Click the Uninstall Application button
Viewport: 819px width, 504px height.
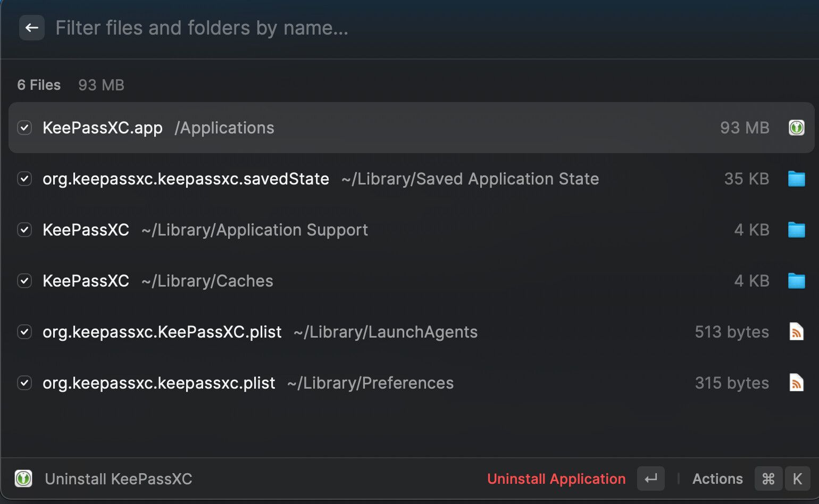click(556, 479)
